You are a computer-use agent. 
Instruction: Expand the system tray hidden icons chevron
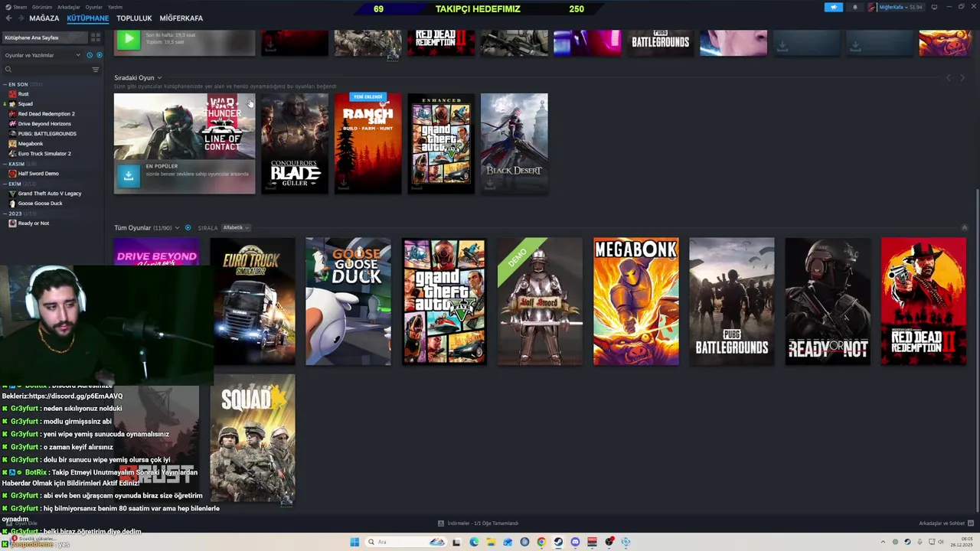pos(883,542)
